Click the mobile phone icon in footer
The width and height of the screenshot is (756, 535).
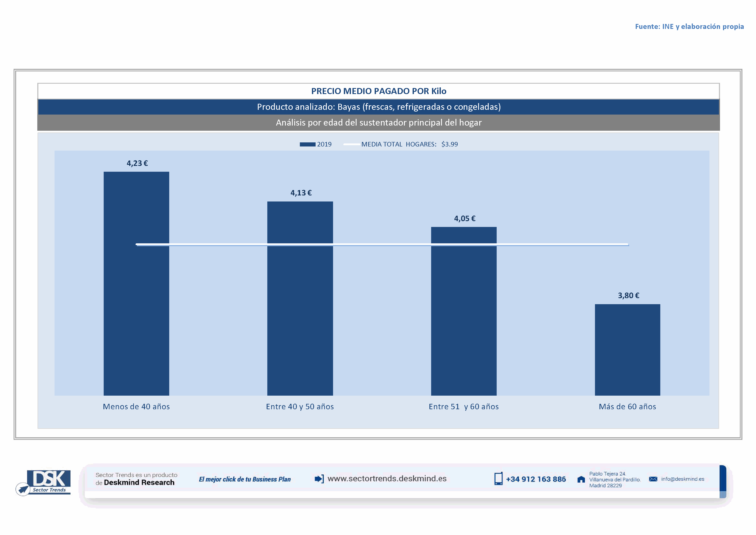click(x=498, y=479)
